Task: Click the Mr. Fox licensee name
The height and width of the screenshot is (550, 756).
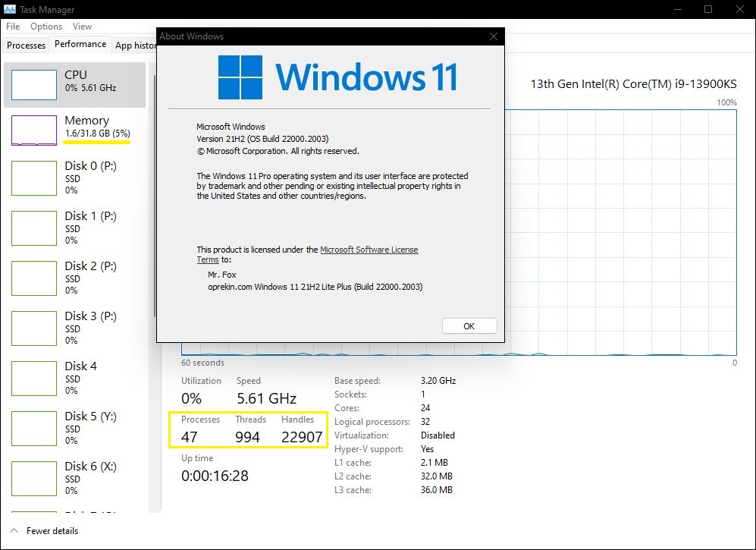Action: 221,275
